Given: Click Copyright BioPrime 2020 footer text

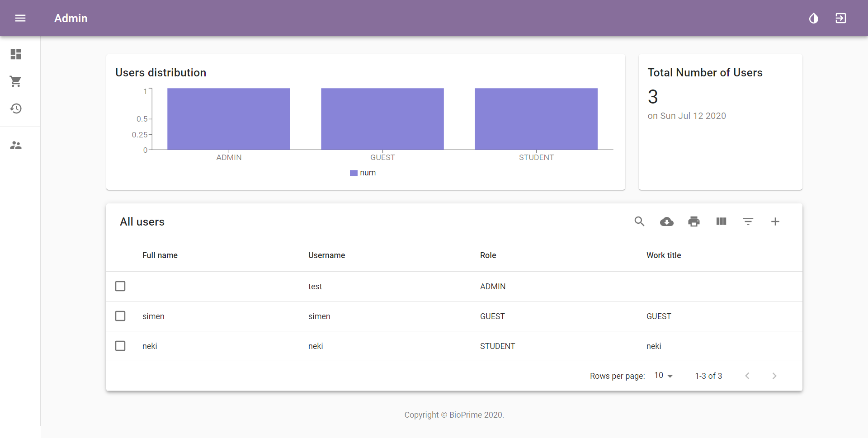Looking at the screenshot, I should click(x=454, y=415).
